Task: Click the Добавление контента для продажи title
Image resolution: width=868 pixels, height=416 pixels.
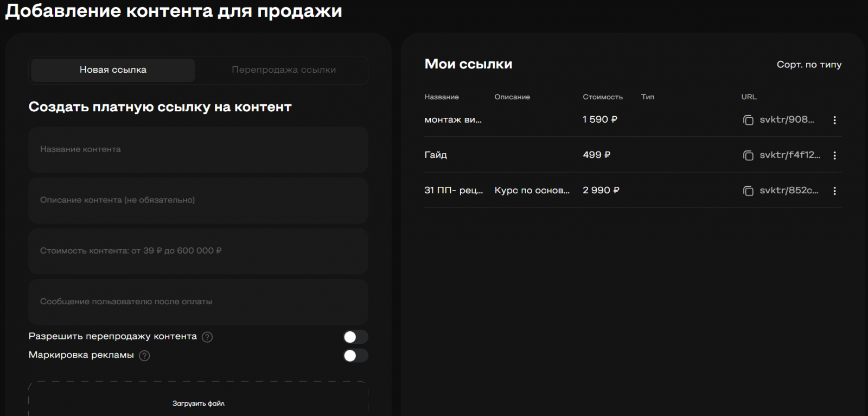Action: [x=174, y=11]
